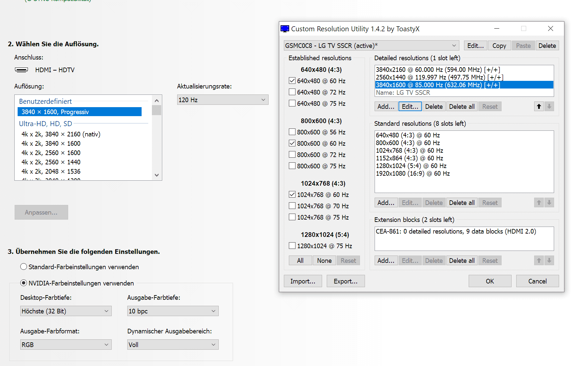Click the up arrow in Standard resolutions

[539, 203]
